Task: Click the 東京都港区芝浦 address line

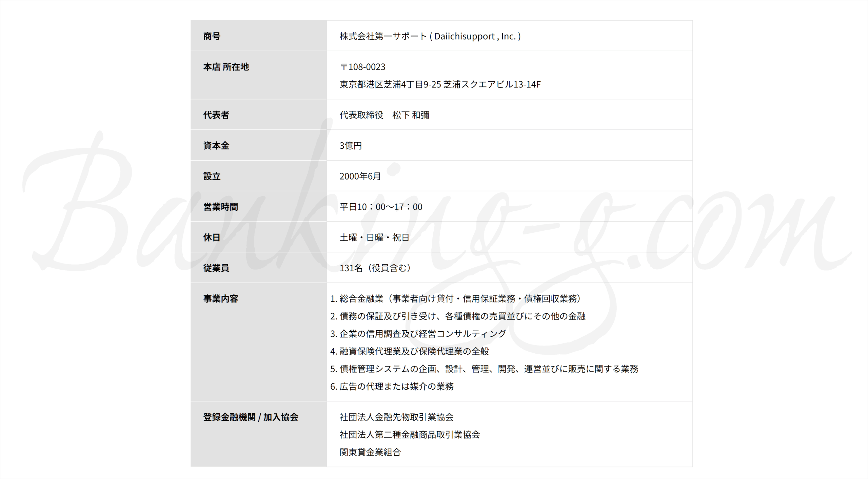Action: pyautogui.click(x=440, y=84)
